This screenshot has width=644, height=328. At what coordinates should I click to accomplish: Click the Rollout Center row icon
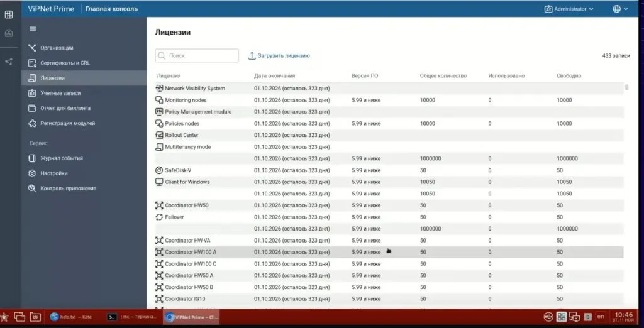pyautogui.click(x=159, y=135)
